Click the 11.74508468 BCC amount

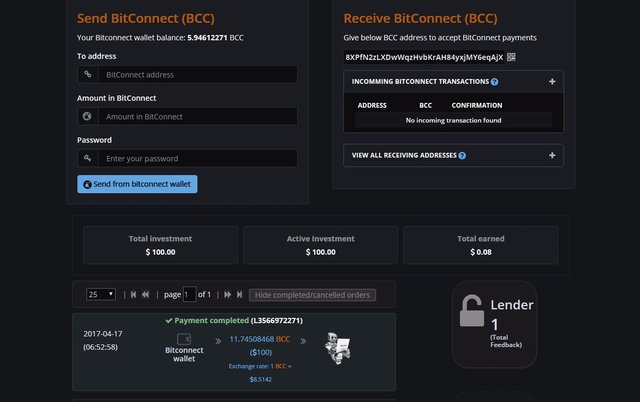(x=260, y=339)
